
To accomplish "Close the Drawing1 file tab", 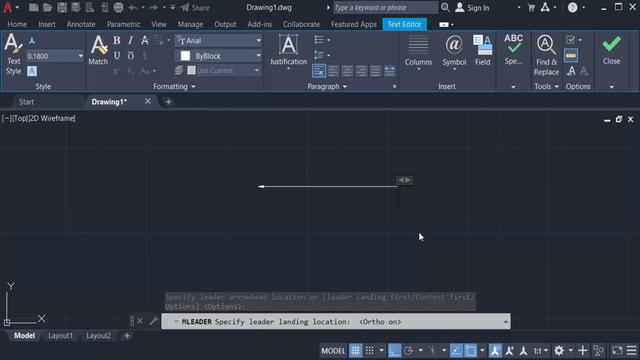I will [x=148, y=101].
